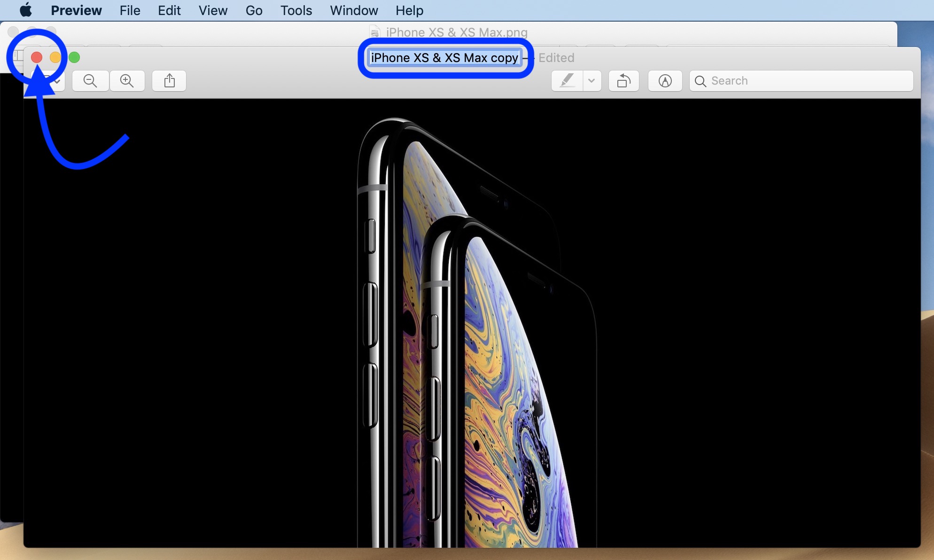The height and width of the screenshot is (560, 934).
Task: Open the File menu
Action: [x=129, y=11]
